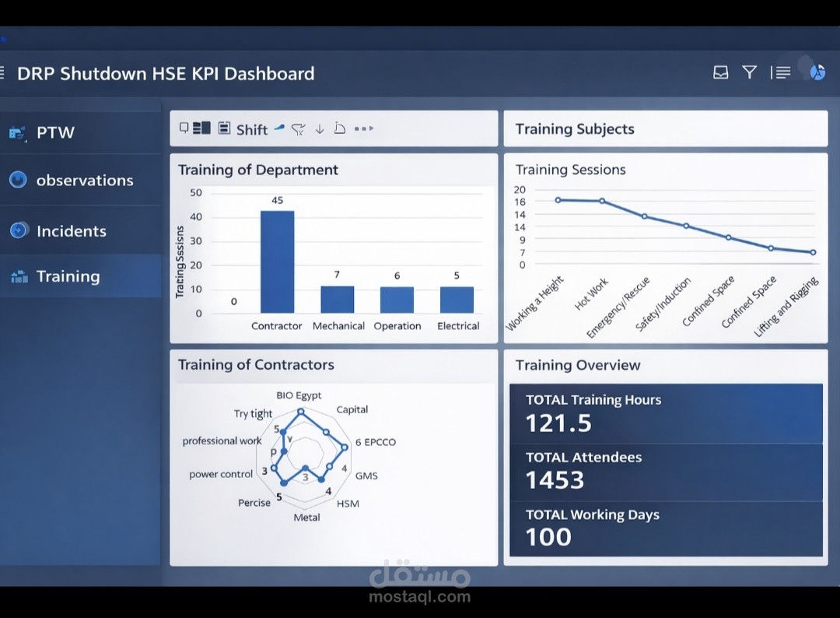Open the blue pie chart icon in header

coord(817,72)
